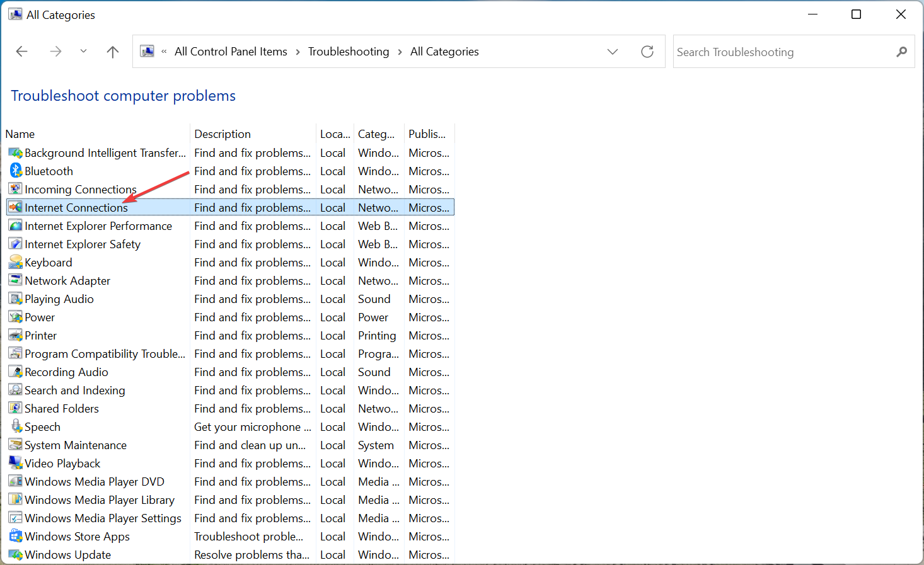Open the recent locations dropdown
Screen dimensions: 924x565
coord(83,52)
